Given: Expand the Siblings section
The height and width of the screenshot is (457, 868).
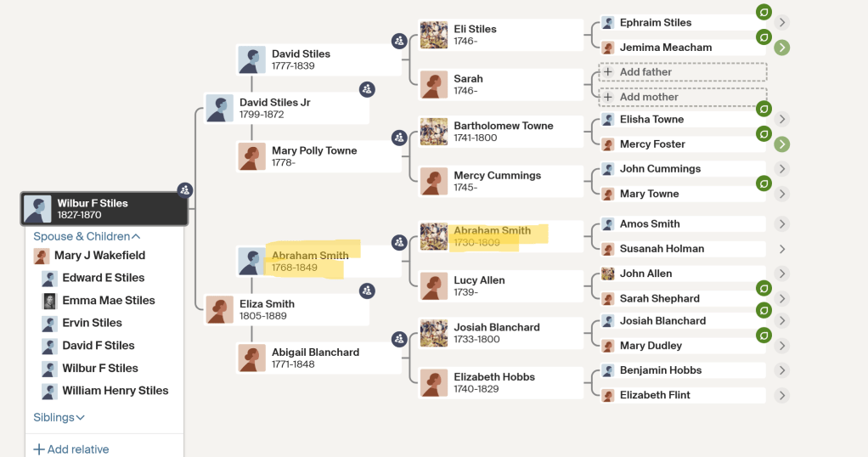Looking at the screenshot, I should (59, 417).
